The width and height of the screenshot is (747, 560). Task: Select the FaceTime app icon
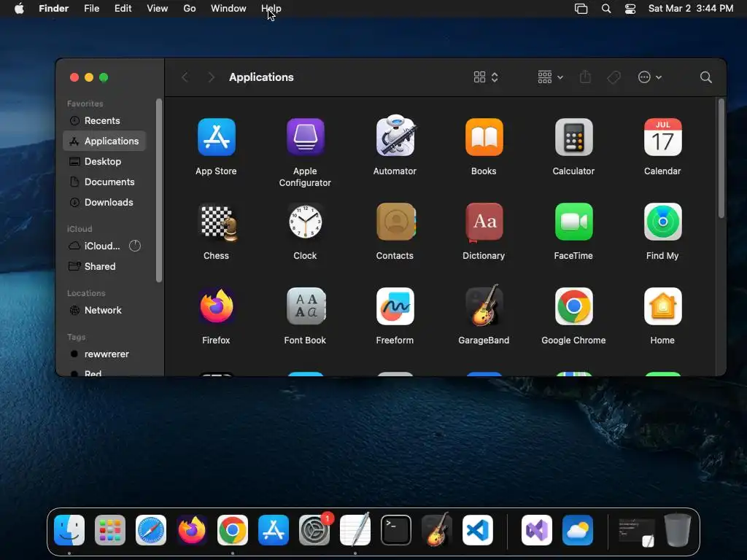(x=573, y=222)
